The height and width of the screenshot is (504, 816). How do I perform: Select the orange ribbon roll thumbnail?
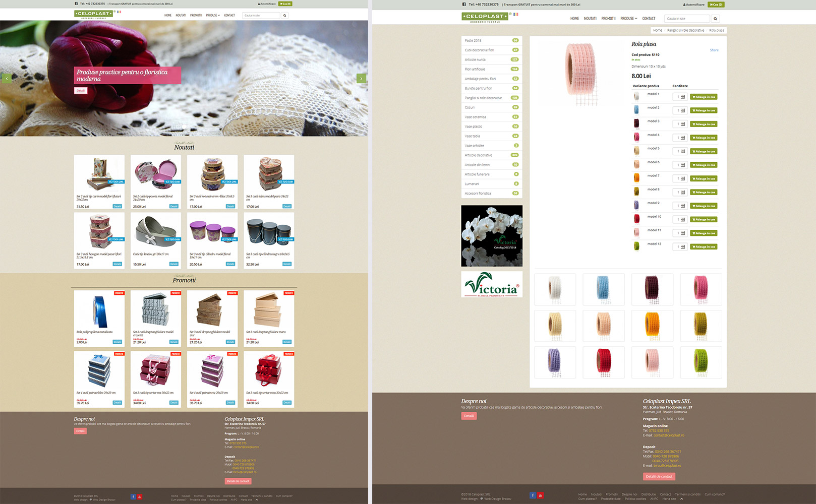(x=652, y=326)
